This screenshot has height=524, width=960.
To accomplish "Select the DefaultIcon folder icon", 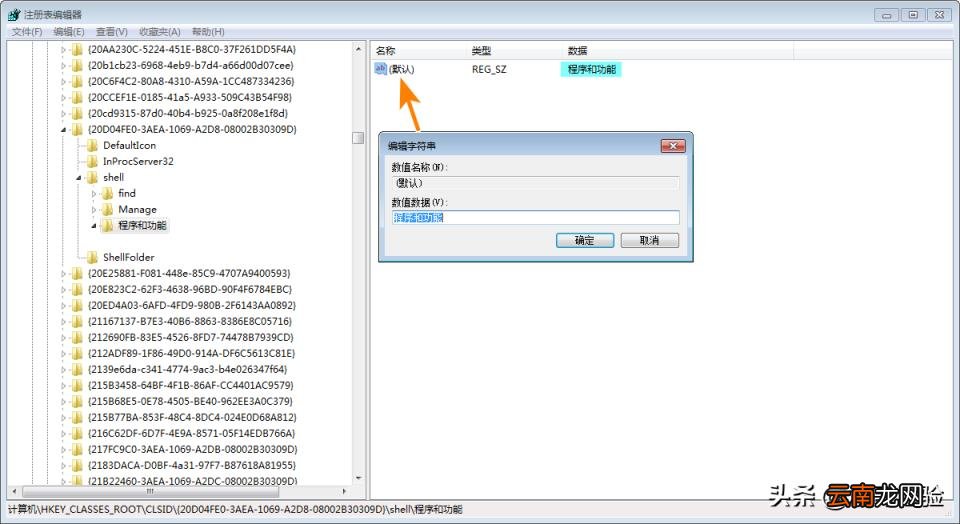I will [92, 146].
